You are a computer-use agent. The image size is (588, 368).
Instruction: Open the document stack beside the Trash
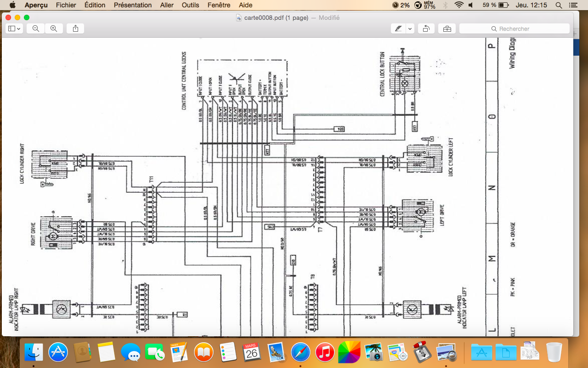coord(530,353)
